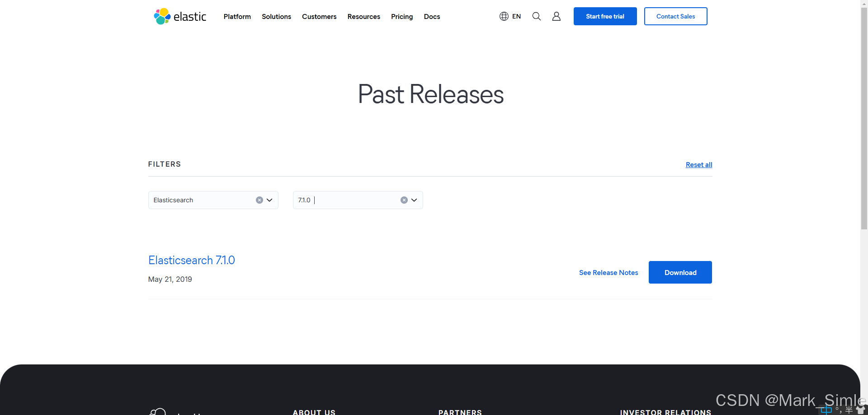Click Contact Sales button

(x=676, y=16)
